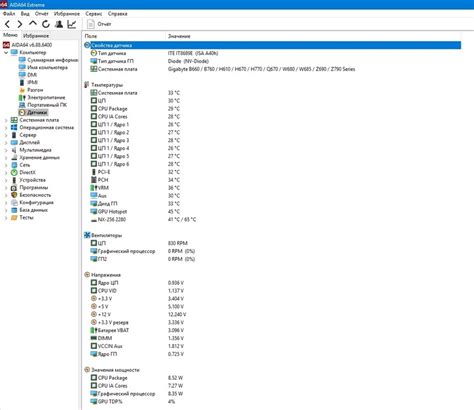Open the Справка menu
Image resolution: width=474 pixels, height=410 pixels.
click(x=118, y=14)
